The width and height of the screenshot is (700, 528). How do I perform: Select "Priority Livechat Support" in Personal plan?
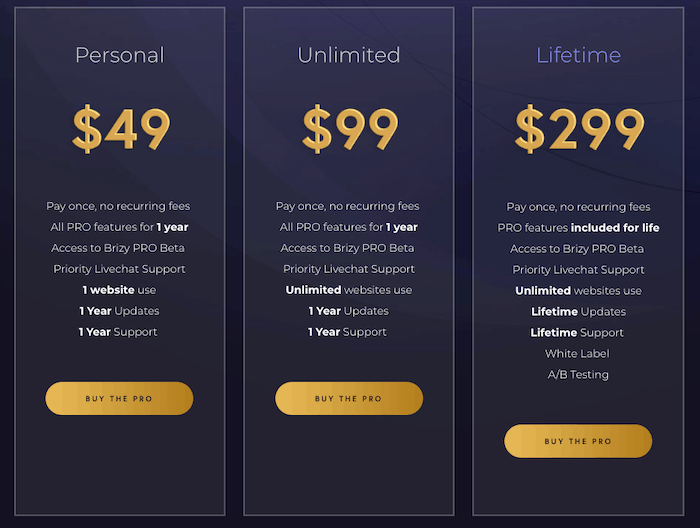click(119, 269)
